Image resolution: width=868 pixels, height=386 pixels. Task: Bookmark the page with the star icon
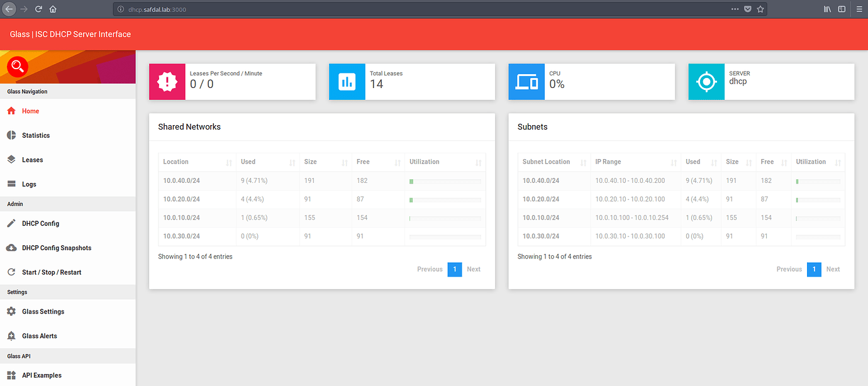click(760, 9)
